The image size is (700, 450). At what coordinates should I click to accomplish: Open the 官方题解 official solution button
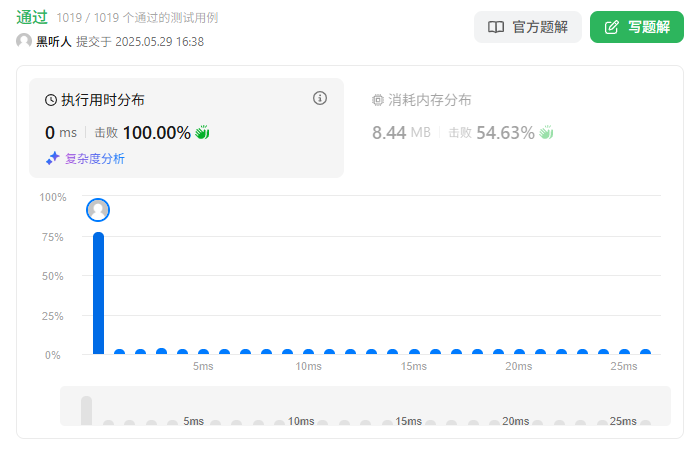527,27
